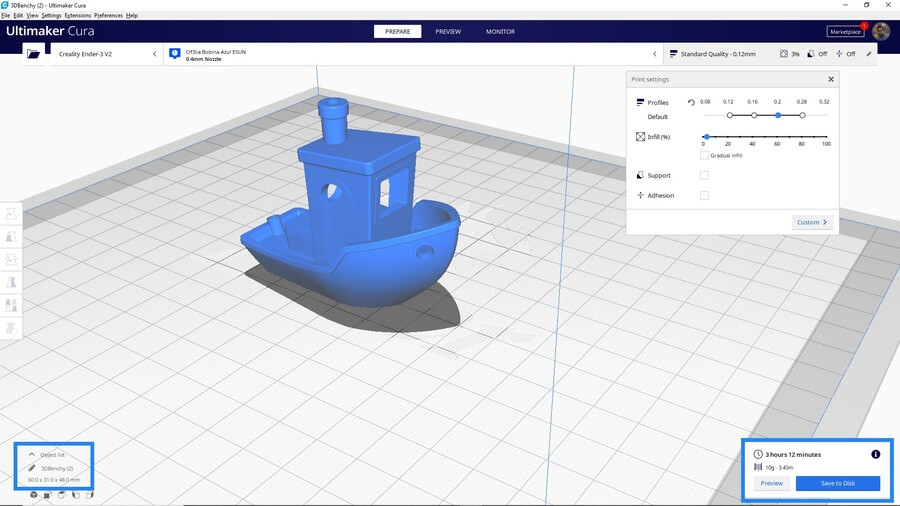Screen dimensions: 900x506
Task: Select the 3DBenchy (2) object name
Action: point(57,469)
